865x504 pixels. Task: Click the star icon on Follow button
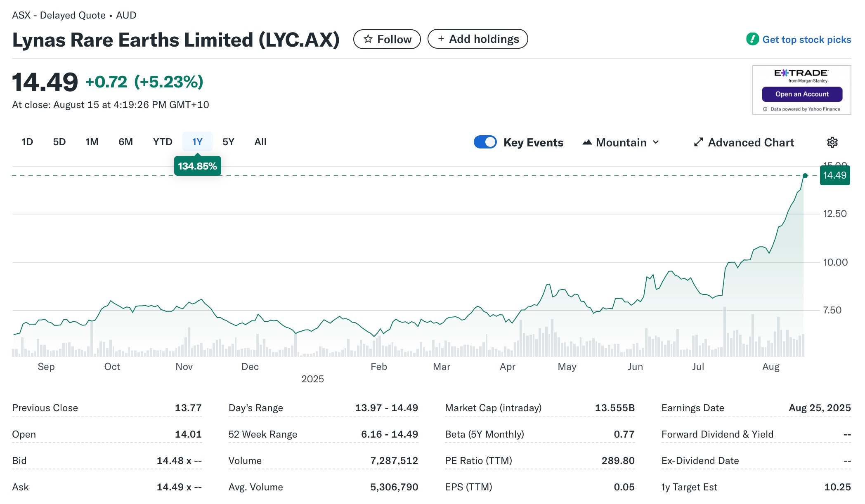click(368, 39)
